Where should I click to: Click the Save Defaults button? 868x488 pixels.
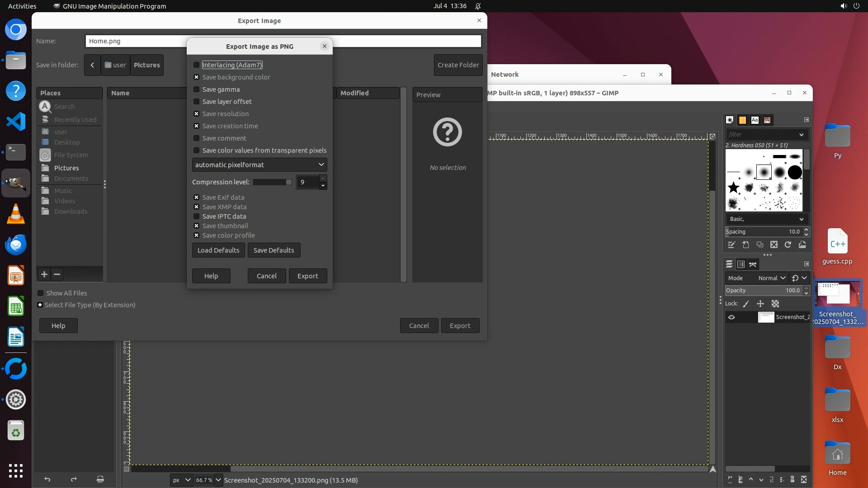[x=274, y=250]
